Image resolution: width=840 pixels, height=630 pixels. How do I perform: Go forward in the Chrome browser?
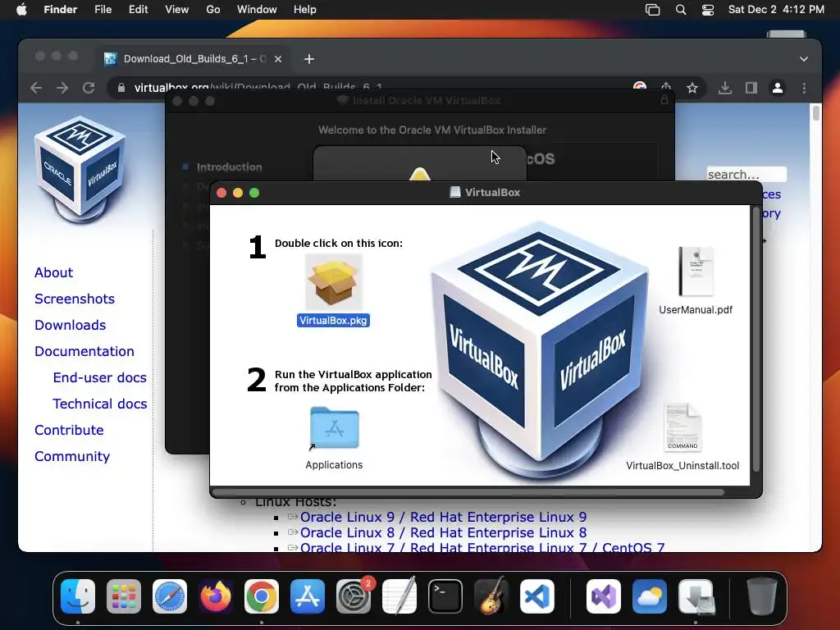point(62,88)
